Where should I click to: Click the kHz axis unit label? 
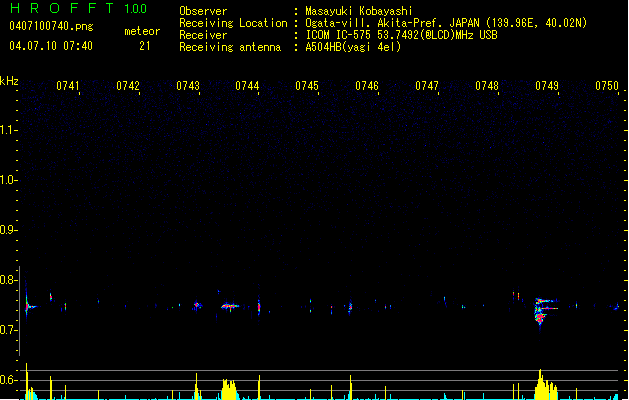click(9, 81)
